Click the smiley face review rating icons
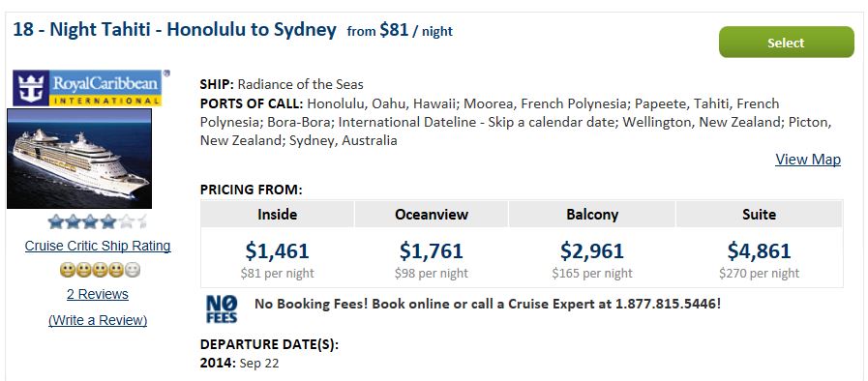Screen dimensions: 868x381 click(x=100, y=270)
